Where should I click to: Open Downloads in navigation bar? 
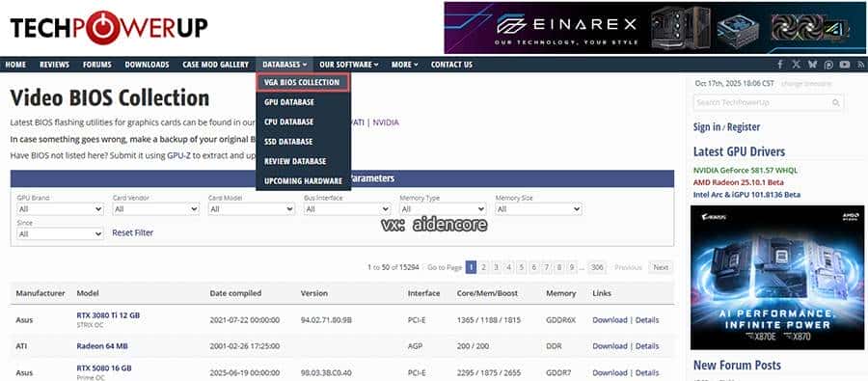pos(147,65)
